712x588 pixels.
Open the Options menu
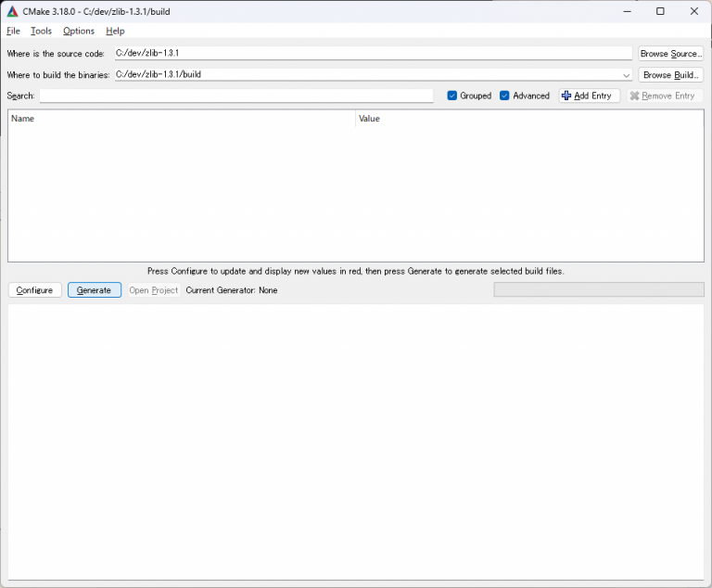(79, 32)
